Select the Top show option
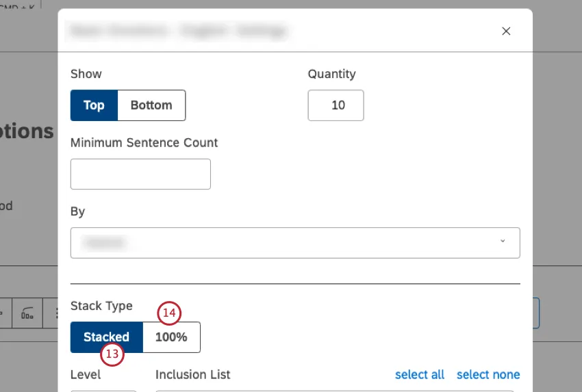 coord(94,105)
